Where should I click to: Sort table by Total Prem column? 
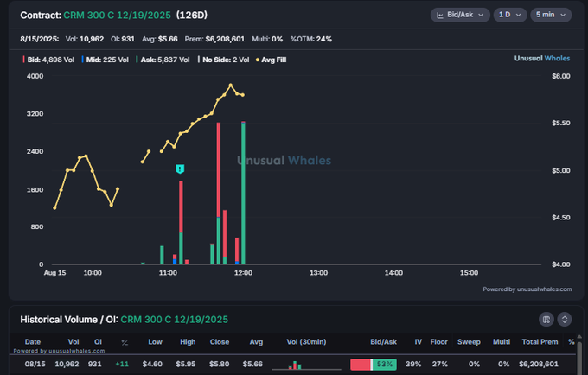[540, 341]
